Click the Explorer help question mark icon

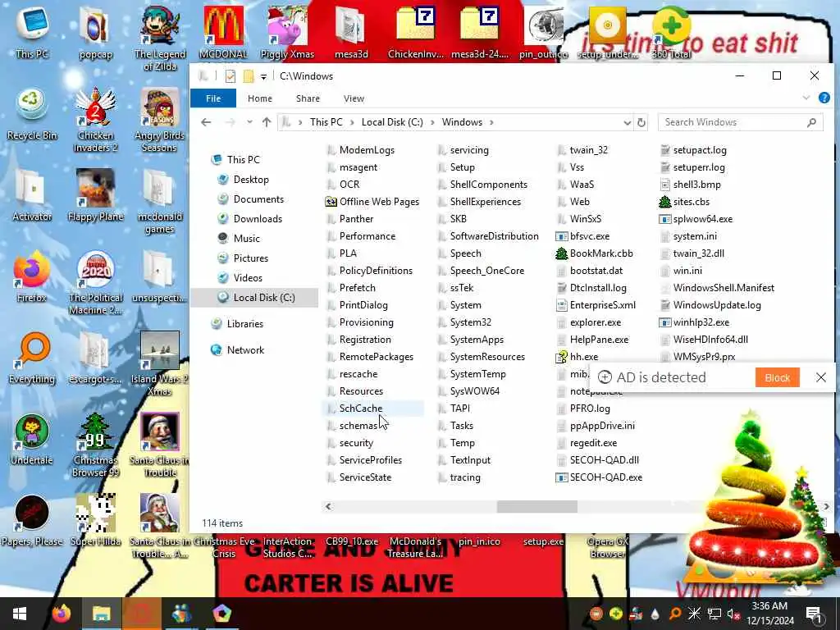[824, 98]
